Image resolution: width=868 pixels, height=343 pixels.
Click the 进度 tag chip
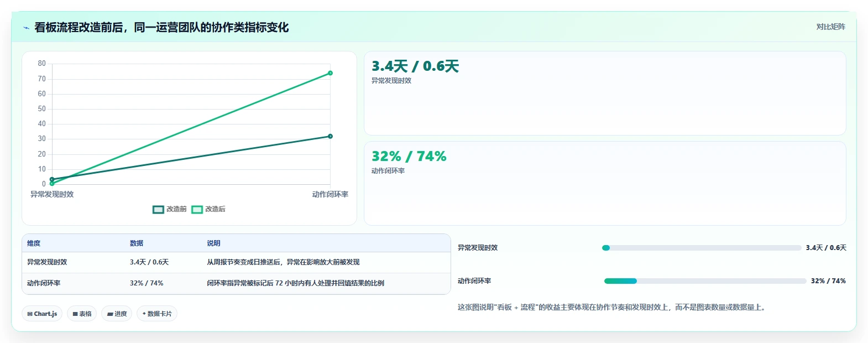[x=117, y=314]
